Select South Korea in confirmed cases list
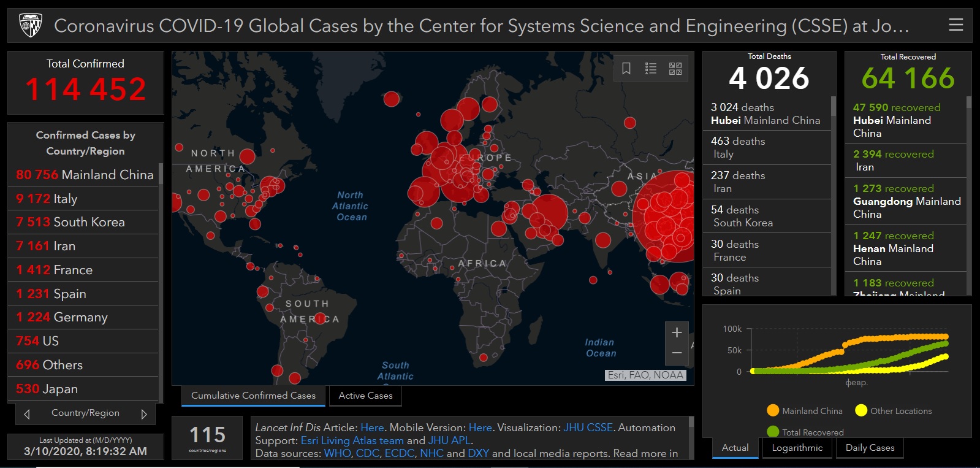This screenshot has width=980, height=468. coord(83,222)
